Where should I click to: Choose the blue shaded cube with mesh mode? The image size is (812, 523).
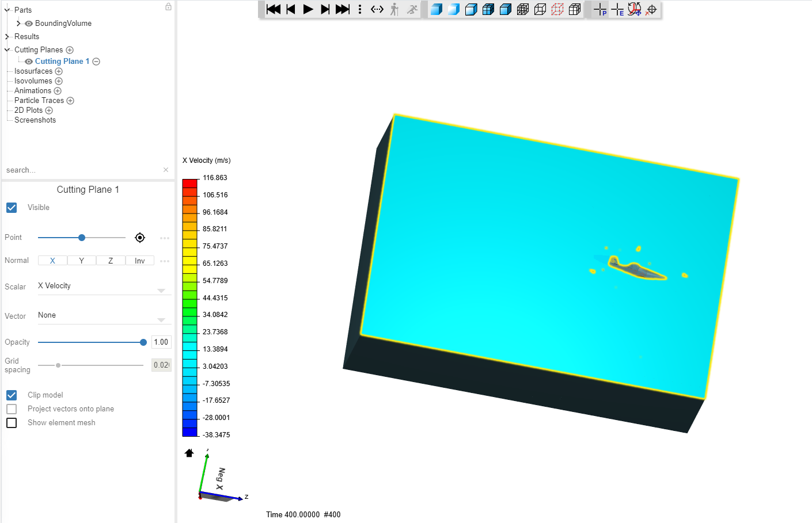point(488,9)
